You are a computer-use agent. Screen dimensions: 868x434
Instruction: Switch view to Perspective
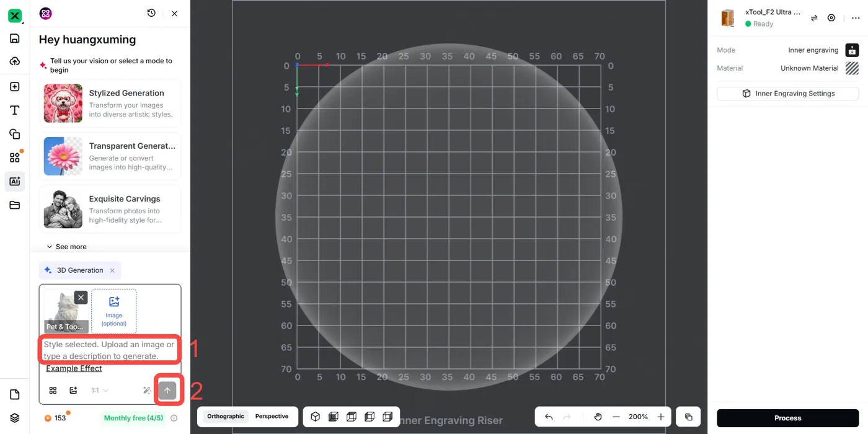coord(272,416)
